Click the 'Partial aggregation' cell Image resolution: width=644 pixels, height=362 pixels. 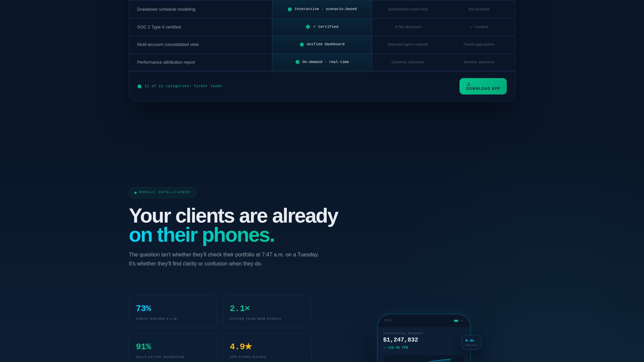(x=479, y=45)
